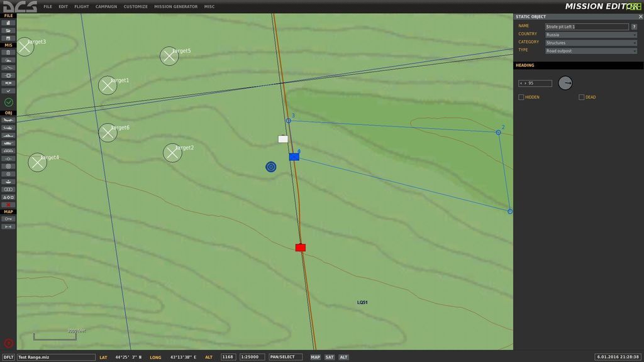644x362 pixels.
Task: Switch map view to SAT mode
Action: click(x=330, y=357)
